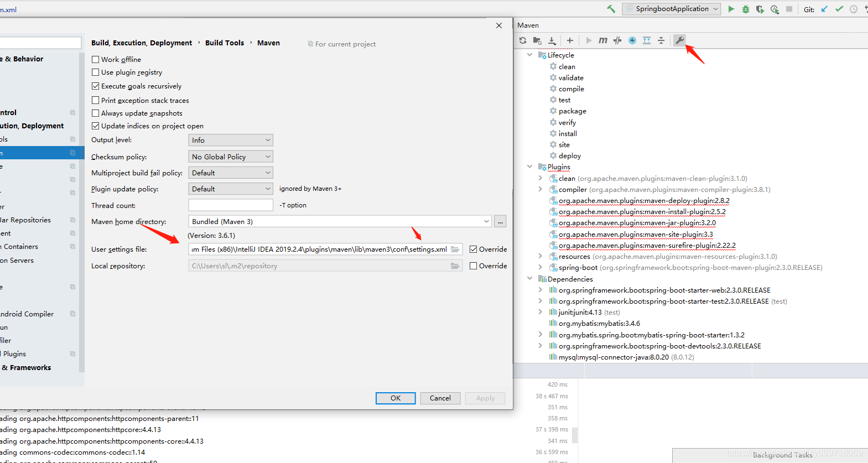Click the Stop square icon in toolbar
The height and width of the screenshot is (463, 868).
(789, 9)
